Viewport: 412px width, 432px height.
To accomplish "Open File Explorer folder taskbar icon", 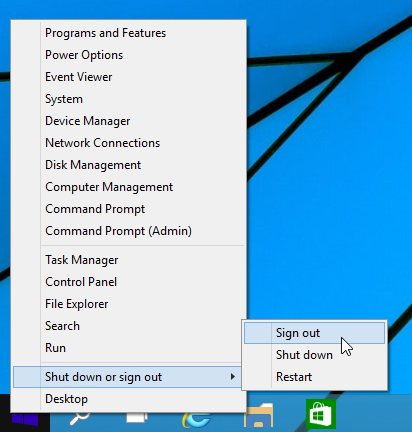I will pos(258,415).
